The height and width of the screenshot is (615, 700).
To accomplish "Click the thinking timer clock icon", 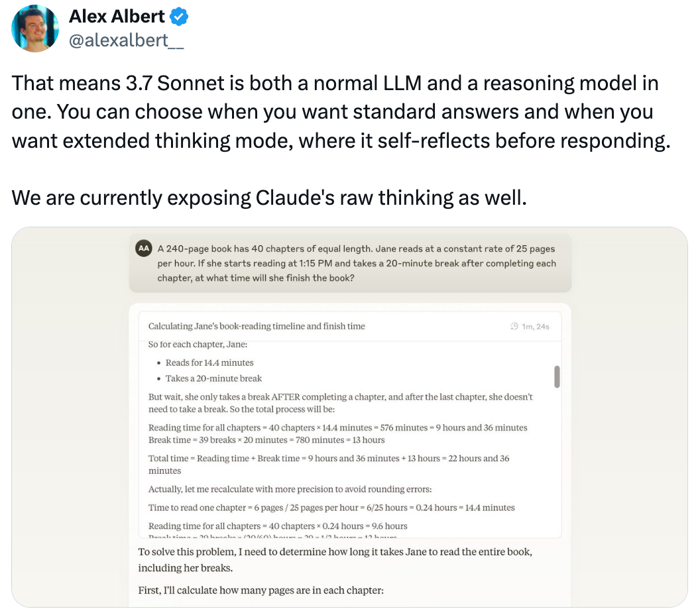I will pos(514,326).
